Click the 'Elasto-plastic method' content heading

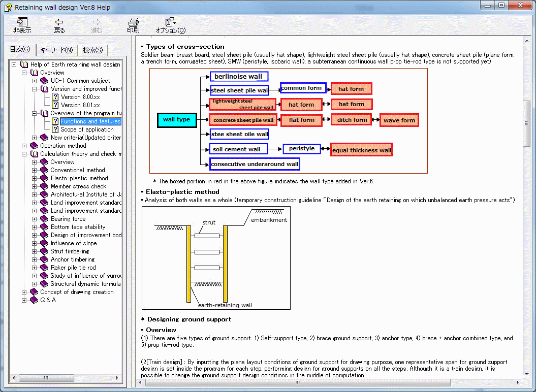tap(182, 192)
